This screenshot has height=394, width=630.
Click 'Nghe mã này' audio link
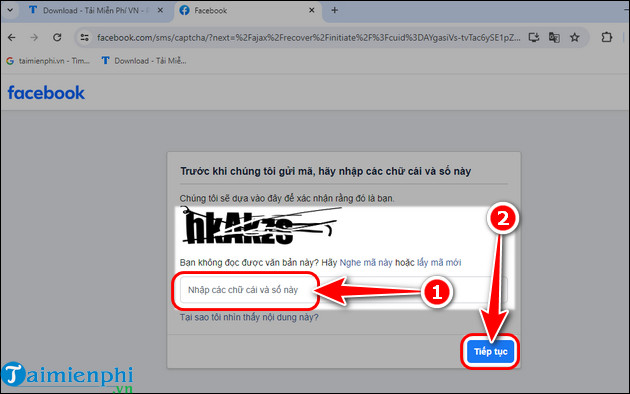(366, 263)
